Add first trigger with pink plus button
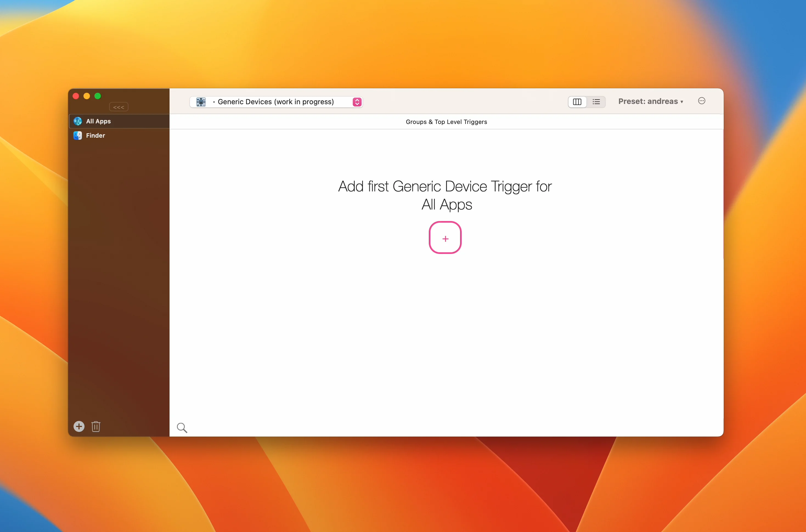 [x=445, y=237]
